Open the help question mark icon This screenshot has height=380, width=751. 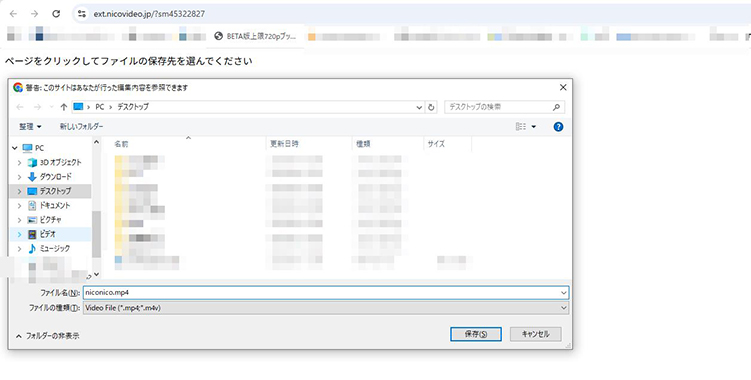558,127
